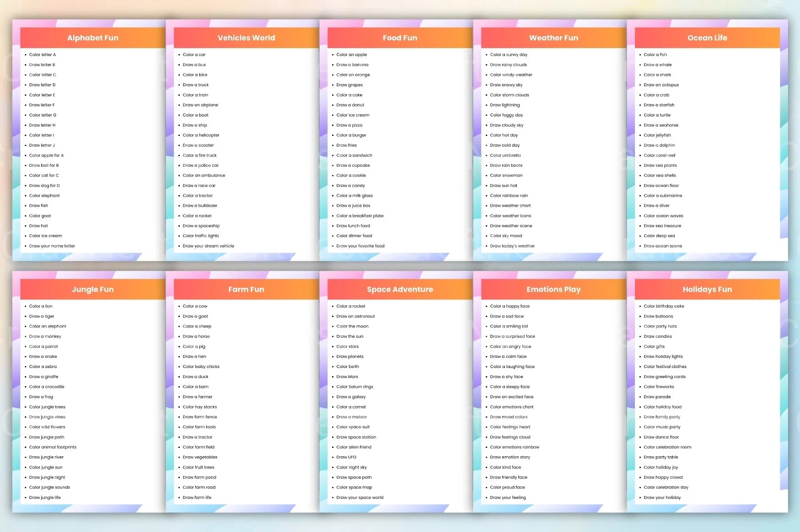Select 'Draw a bulldozer' item

[200, 206]
